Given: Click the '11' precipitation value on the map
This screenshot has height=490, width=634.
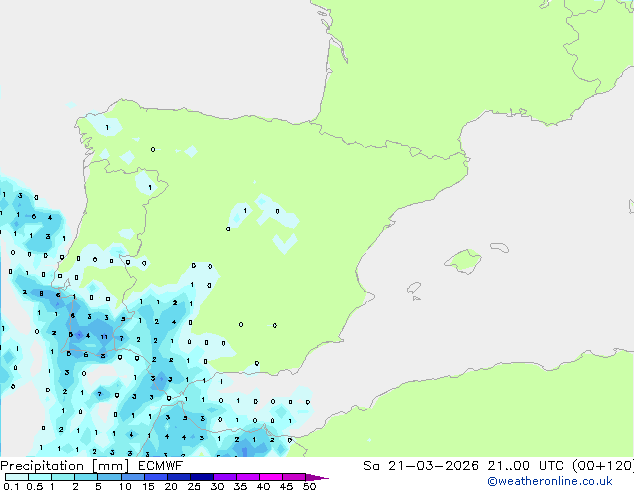Looking at the screenshot, I should point(104,337).
